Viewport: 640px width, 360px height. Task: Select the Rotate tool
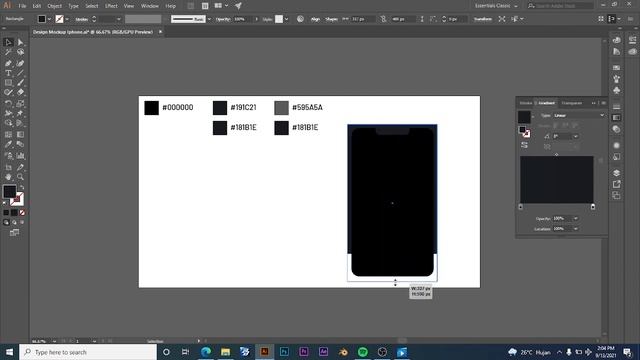8,103
